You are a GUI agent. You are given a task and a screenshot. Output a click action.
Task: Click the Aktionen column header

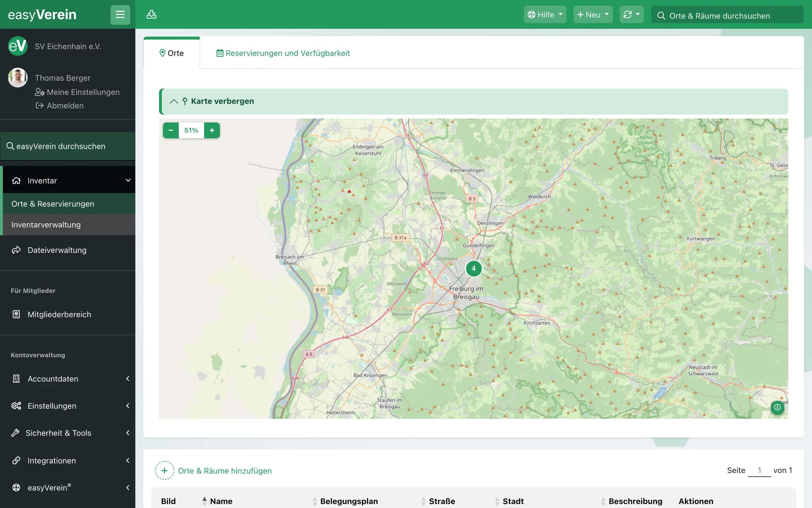click(696, 501)
